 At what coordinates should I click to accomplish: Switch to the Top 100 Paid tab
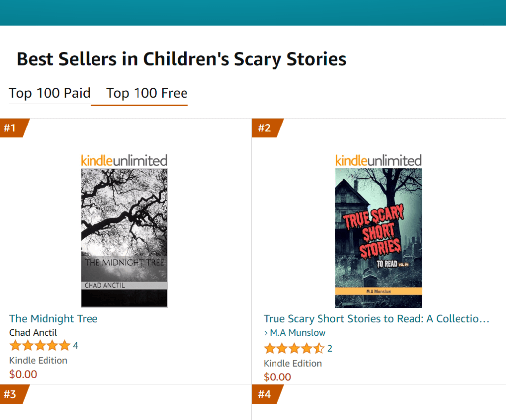(49, 93)
